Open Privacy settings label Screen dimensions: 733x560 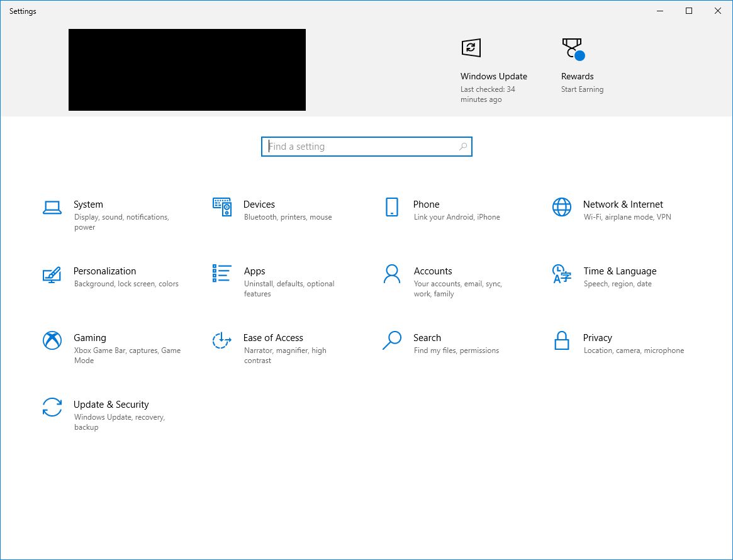pos(598,337)
